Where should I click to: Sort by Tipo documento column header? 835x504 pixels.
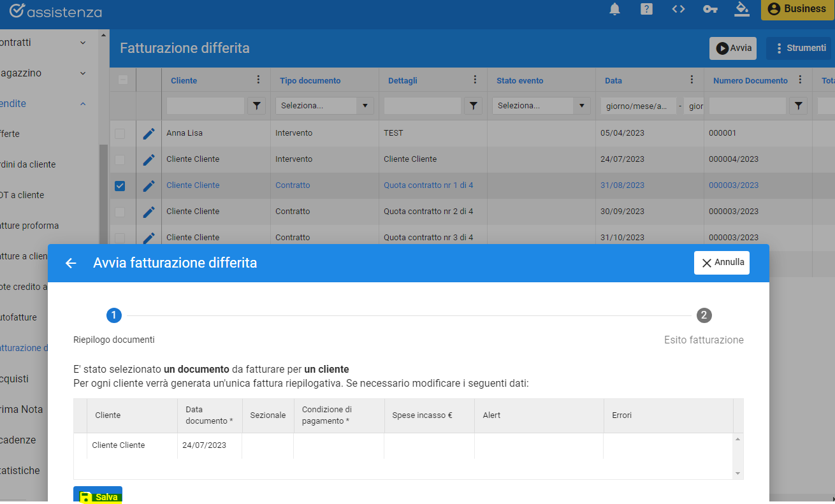coord(310,81)
